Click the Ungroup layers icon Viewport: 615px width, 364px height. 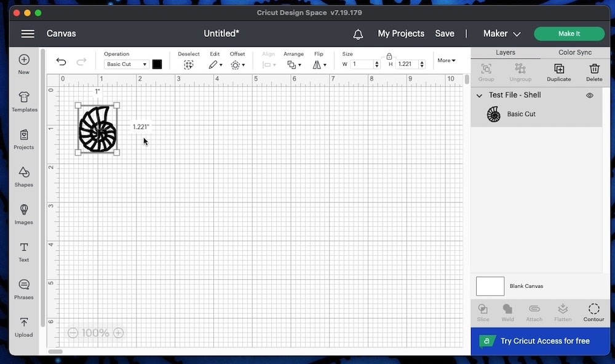(520, 73)
